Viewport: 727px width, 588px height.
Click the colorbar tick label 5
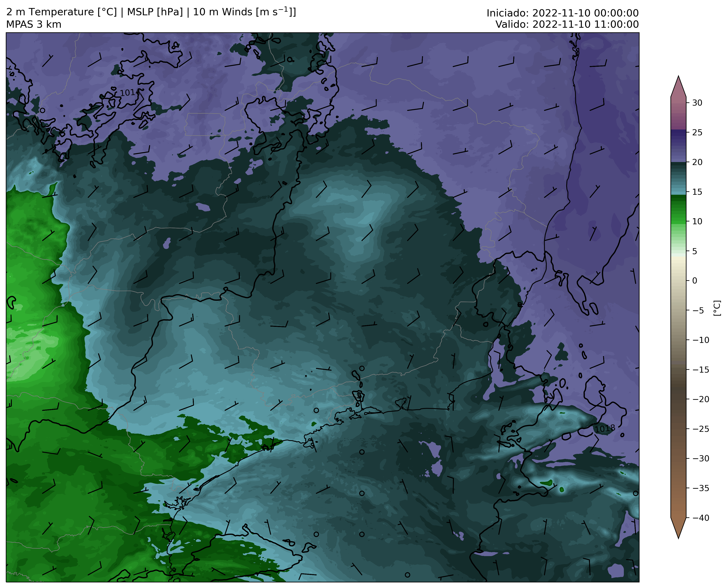[694, 251]
